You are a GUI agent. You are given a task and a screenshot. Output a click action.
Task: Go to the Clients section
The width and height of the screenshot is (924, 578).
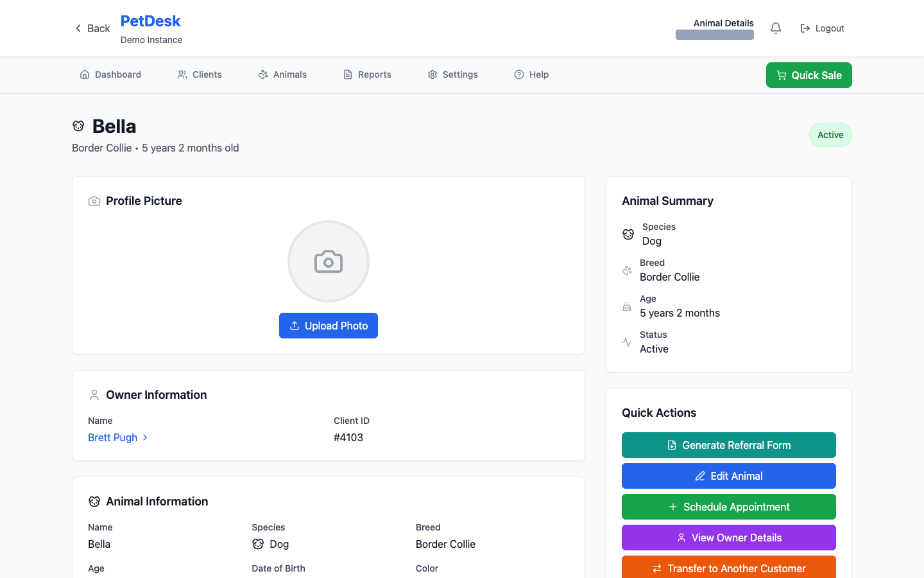pos(200,74)
